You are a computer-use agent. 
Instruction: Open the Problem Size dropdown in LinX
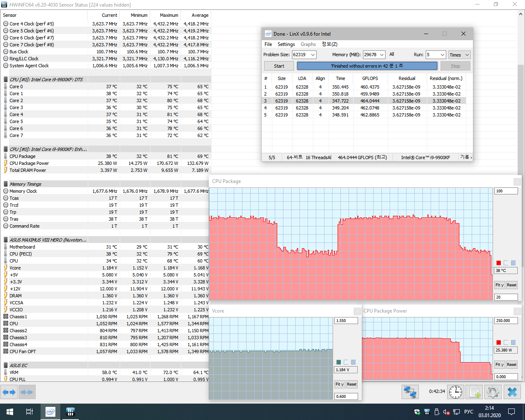coord(313,55)
